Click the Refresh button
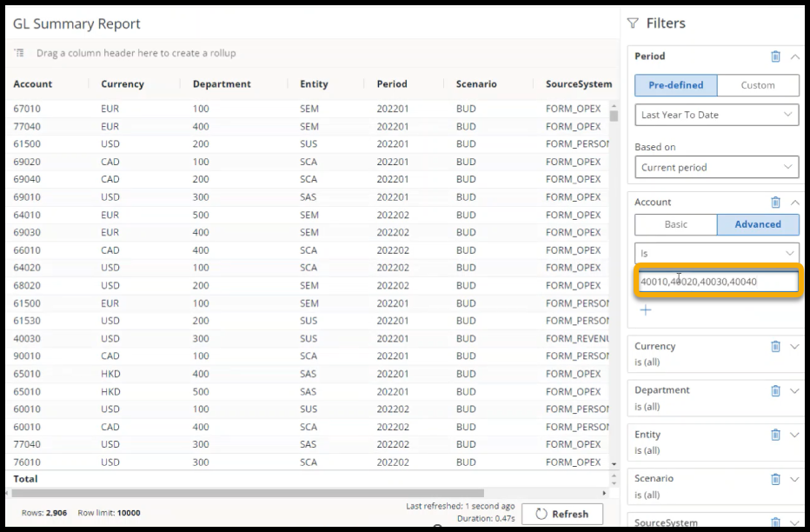Image resolution: width=810 pixels, height=532 pixels. (x=561, y=514)
